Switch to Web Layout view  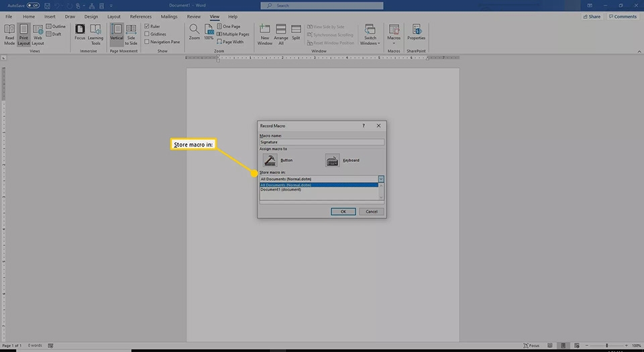tap(38, 34)
